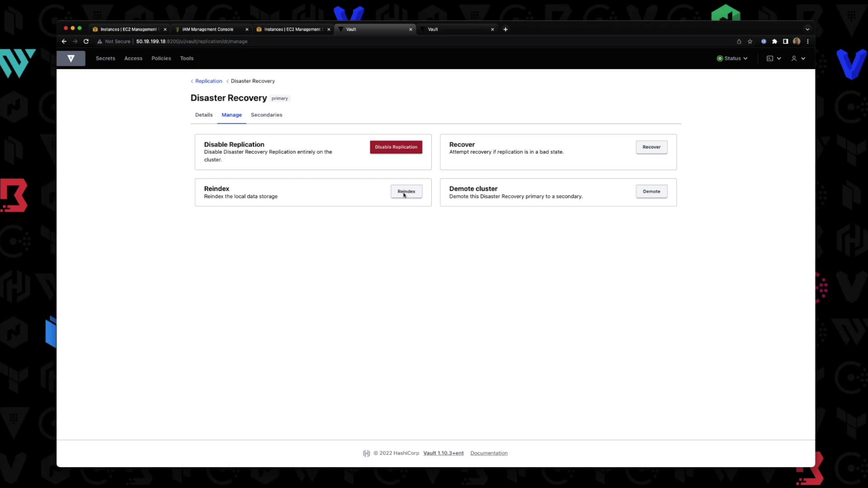
Task: Follow the Replication breadcrumb link
Action: tap(208, 81)
